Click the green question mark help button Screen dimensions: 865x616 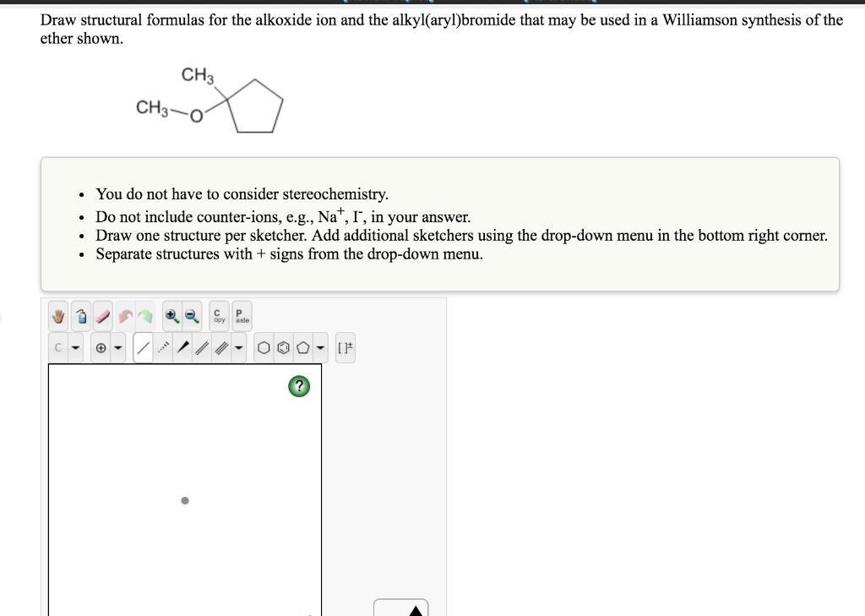point(299,386)
